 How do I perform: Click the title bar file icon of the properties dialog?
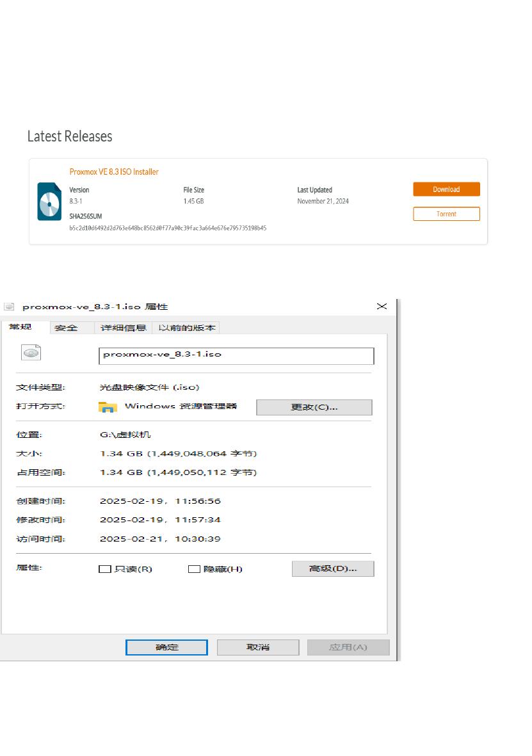(9, 306)
